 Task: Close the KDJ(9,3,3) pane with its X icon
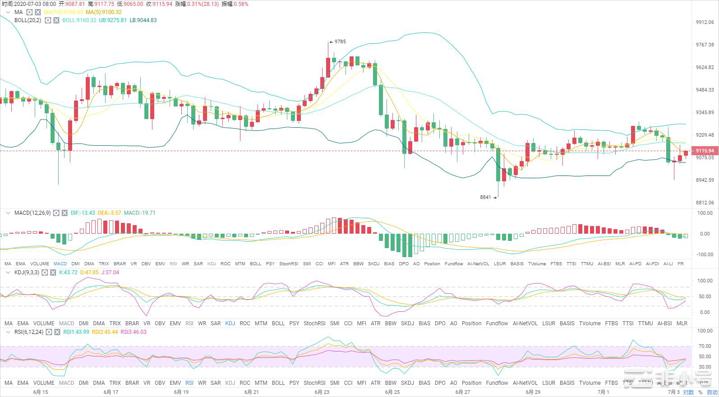click(x=53, y=272)
